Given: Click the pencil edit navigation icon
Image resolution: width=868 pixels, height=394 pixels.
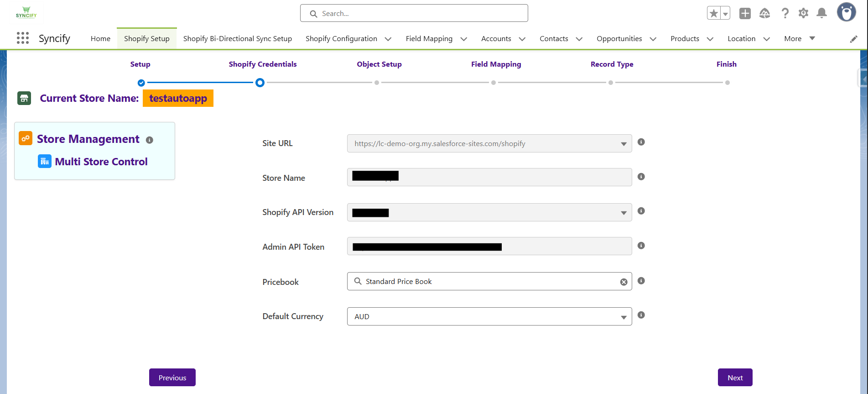Looking at the screenshot, I should tap(853, 39).
